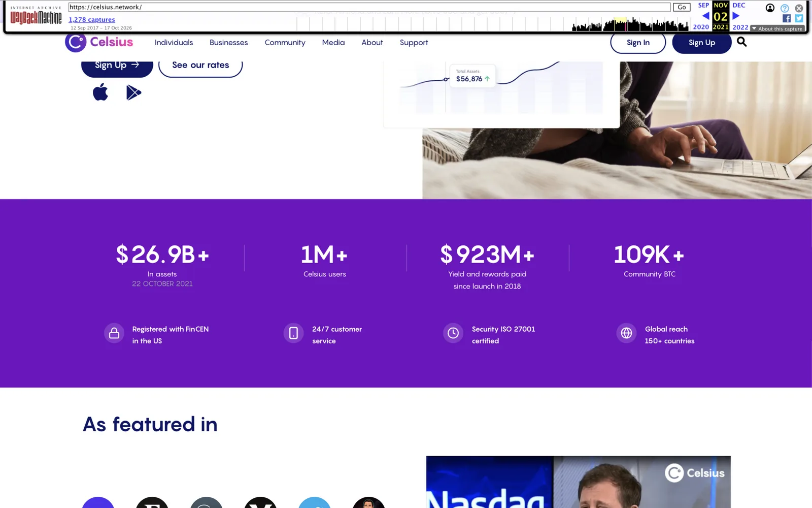Screen dimensions: 812x508
Task: Click the phone icon beside 24/7 customer service
Action: tap(293, 333)
